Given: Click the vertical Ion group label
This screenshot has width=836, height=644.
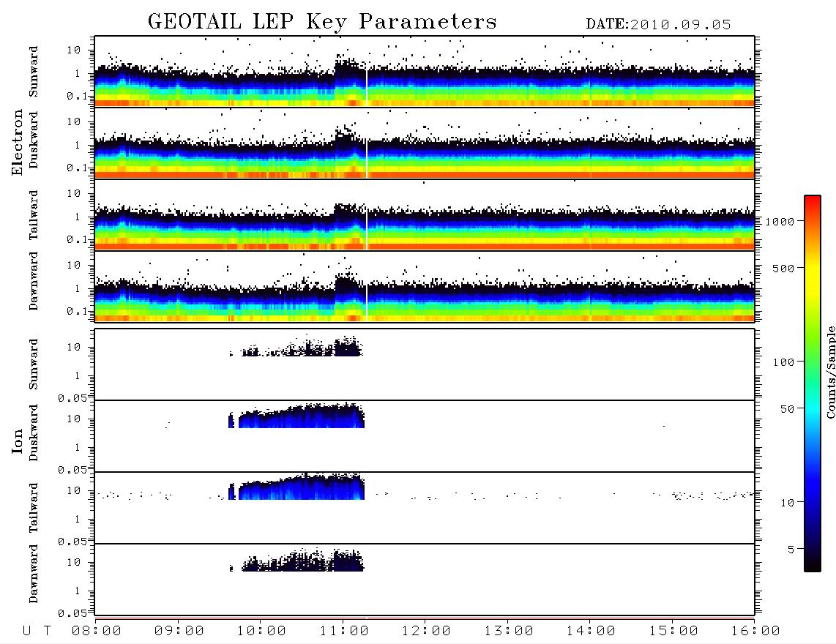Looking at the screenshot, I should [18, 441].
